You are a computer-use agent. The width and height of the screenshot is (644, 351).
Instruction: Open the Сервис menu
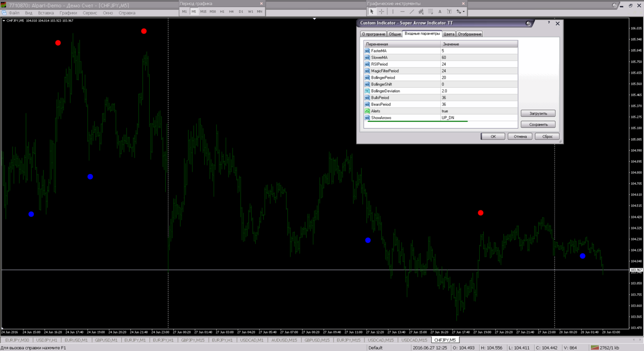(x=90, y=13)
